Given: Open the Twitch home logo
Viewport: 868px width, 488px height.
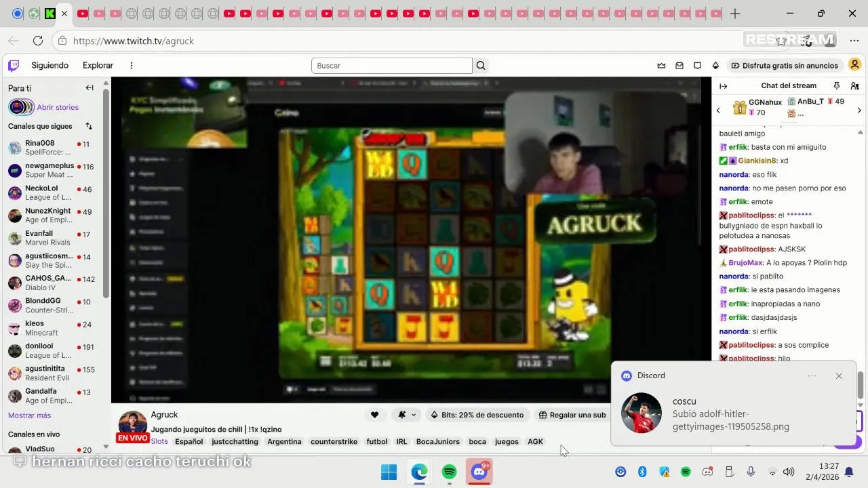Looking at the screenshot, I should coord(14,66).
